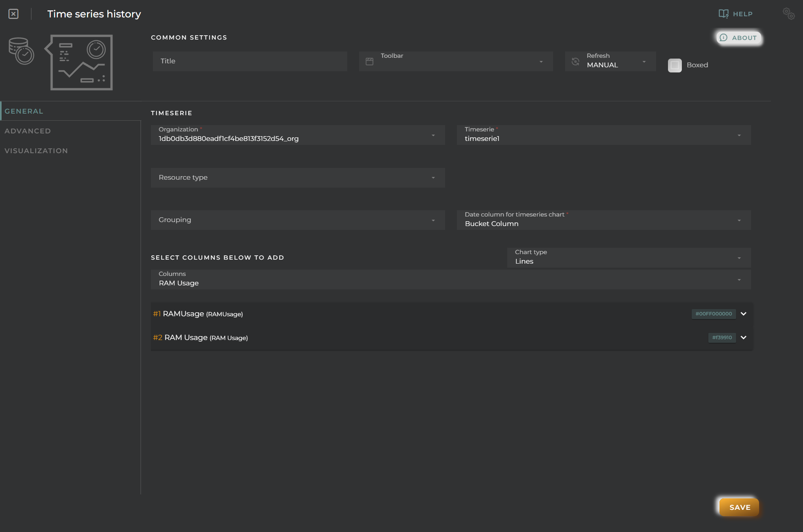Select the VISUALIZATION tab
Screen dimensions: 803x532
pos(36,150)
